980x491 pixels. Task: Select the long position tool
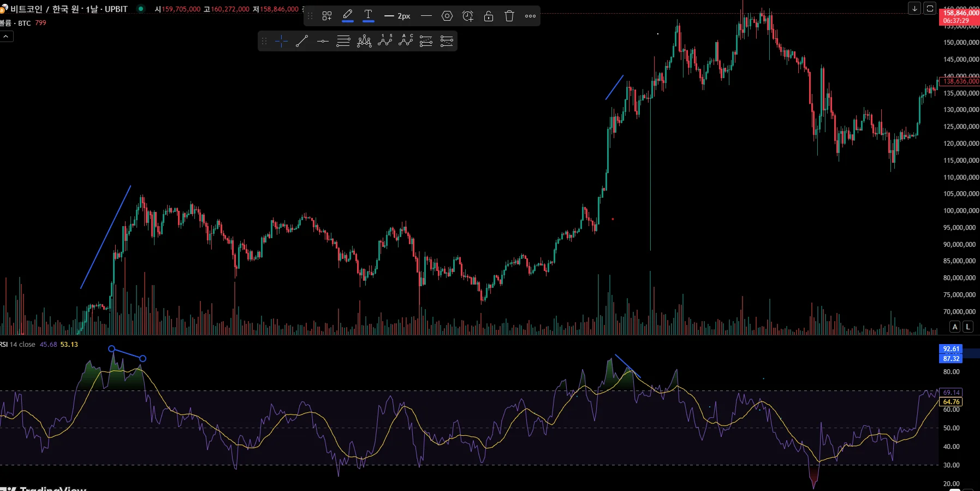[426, 41]
